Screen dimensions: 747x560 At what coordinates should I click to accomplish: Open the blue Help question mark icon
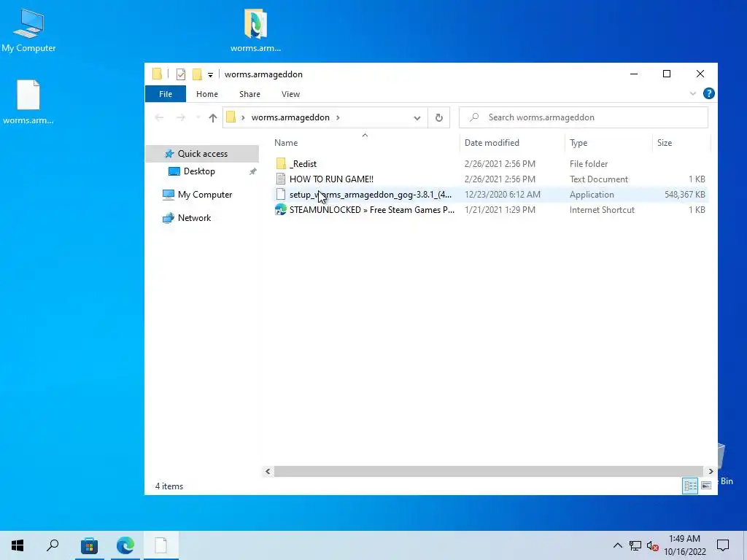tap(708, 94)
